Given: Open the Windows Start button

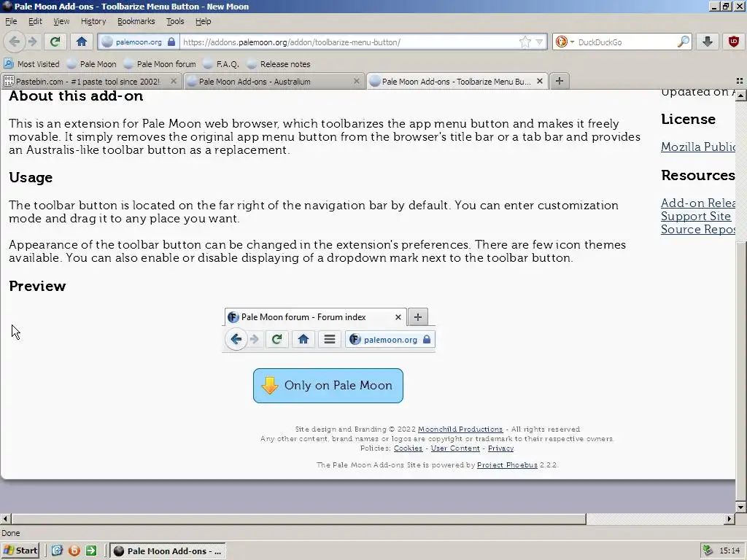Looking at the screenshot, I should tap(20, 551).
